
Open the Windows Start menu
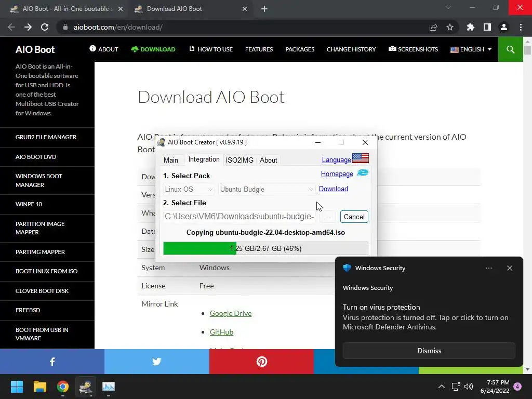17,387
